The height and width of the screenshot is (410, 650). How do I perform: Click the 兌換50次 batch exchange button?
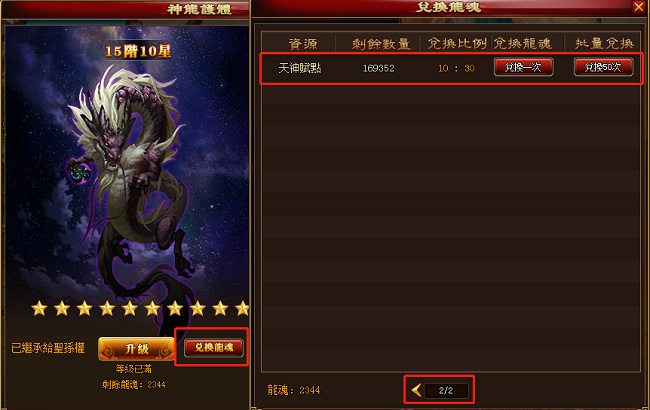[603, 67]
